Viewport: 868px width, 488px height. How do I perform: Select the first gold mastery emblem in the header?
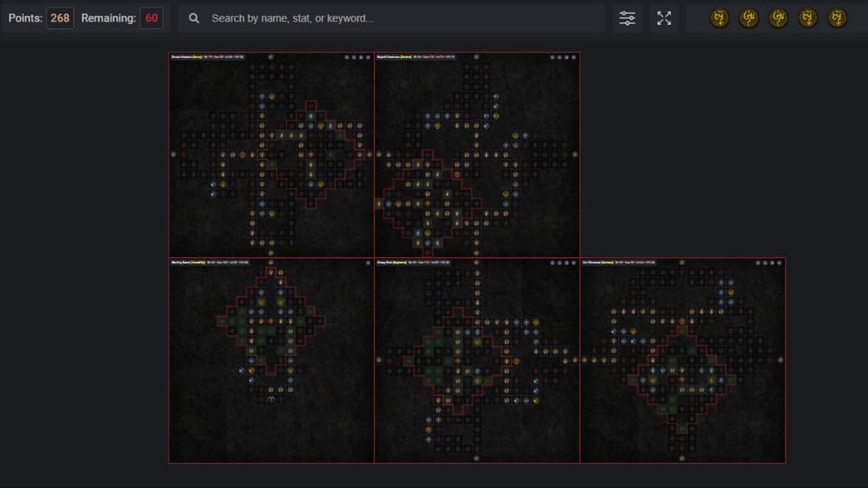click(x=718, y=17)
